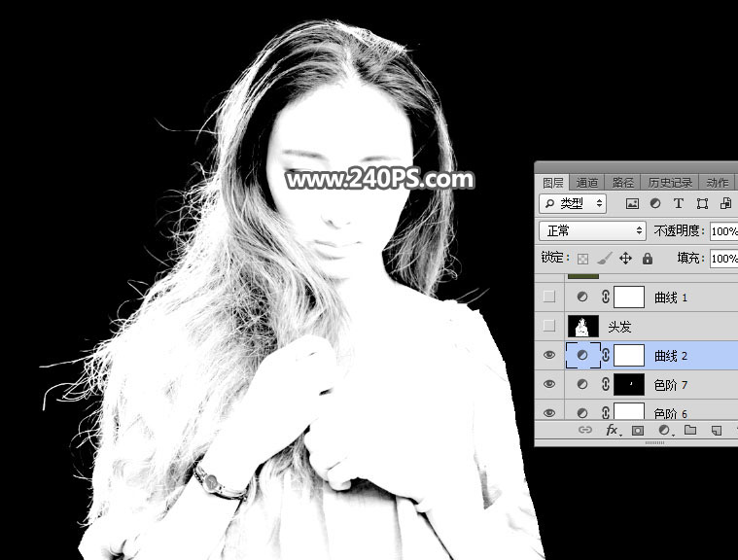Toggle mask link on 曲线 1

[606, 297]
